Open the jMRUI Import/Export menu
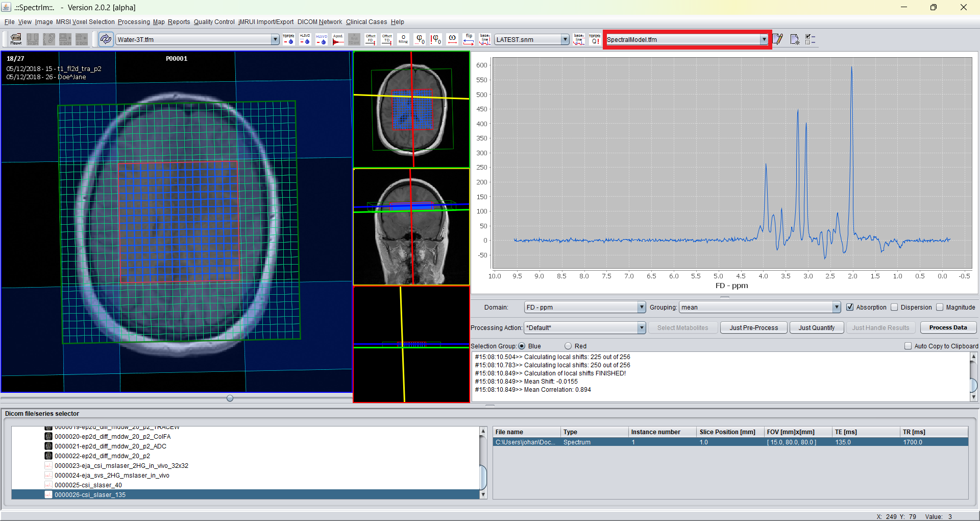 click(x=266, y=22)
